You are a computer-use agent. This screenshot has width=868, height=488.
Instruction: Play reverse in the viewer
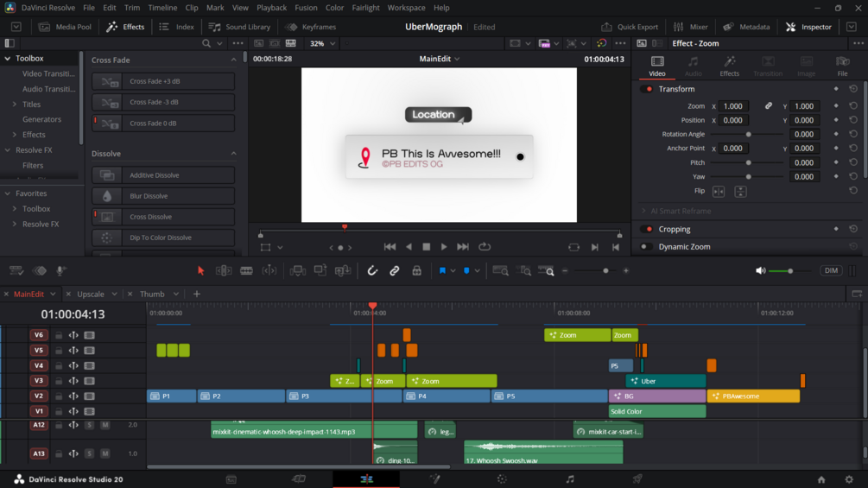click(x=409, y=247)
